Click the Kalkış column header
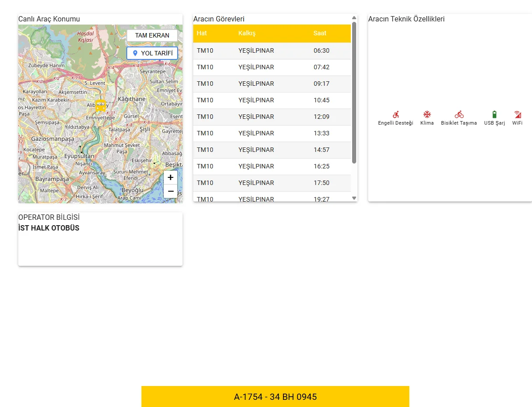532x407 pixels. coord(247,34)
